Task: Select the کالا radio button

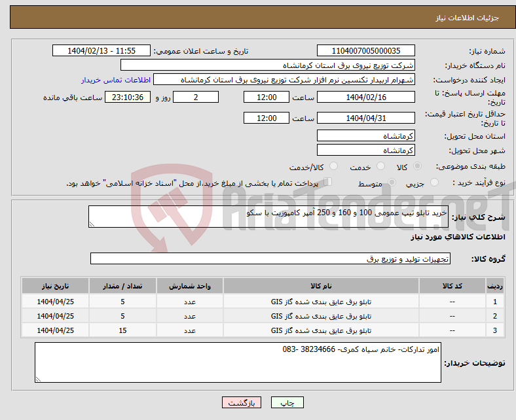Action: click(418, 167)
